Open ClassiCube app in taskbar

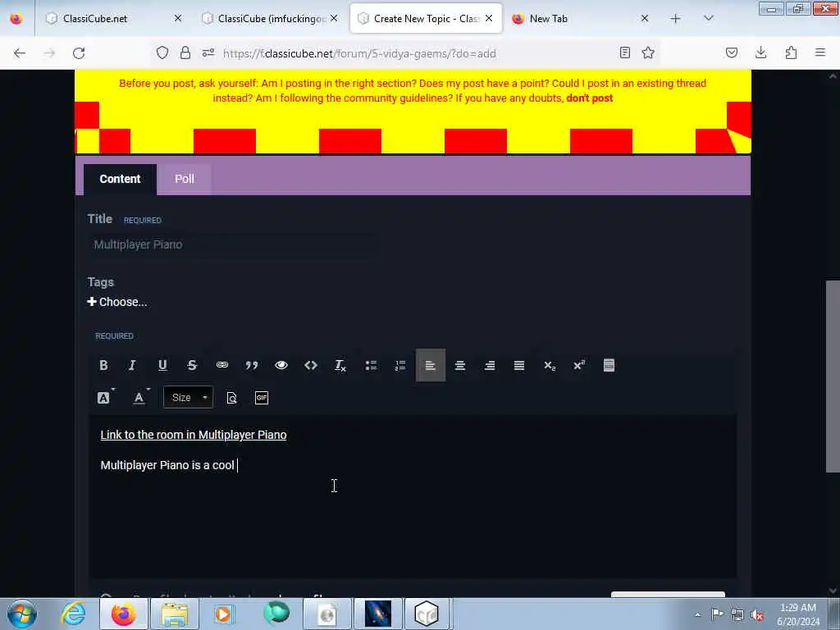[x=427, y=614]
